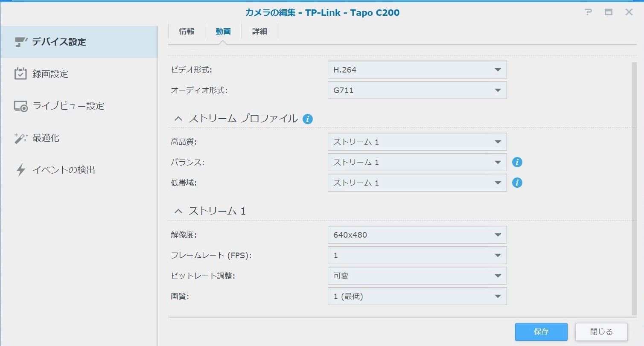Collapse the ストリーム プロファイル section
This screenshot has width=644, height=346.
pyautogui.click(x=178, y=119)
